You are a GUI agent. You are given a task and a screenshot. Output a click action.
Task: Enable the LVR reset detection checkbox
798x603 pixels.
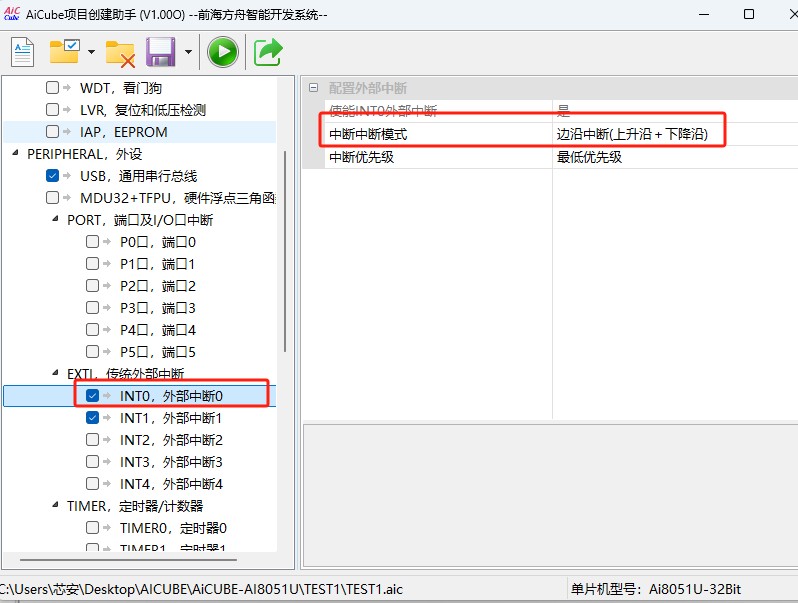click(x=52, y=109)
